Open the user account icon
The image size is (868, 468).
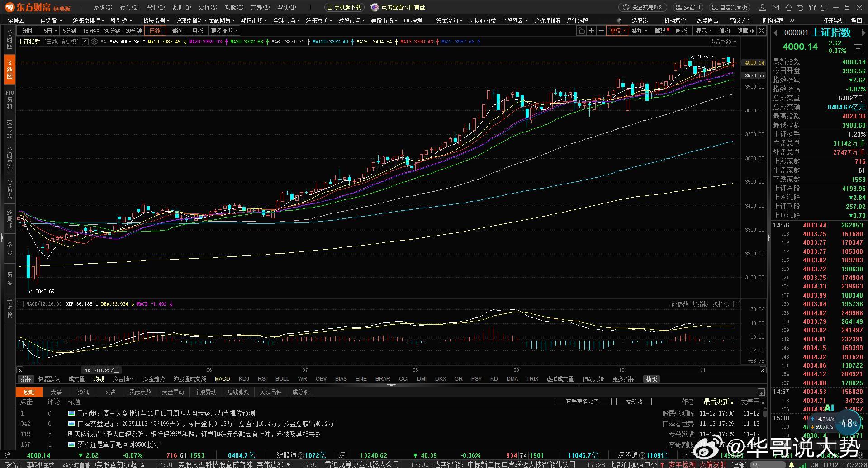pos(763,7)
